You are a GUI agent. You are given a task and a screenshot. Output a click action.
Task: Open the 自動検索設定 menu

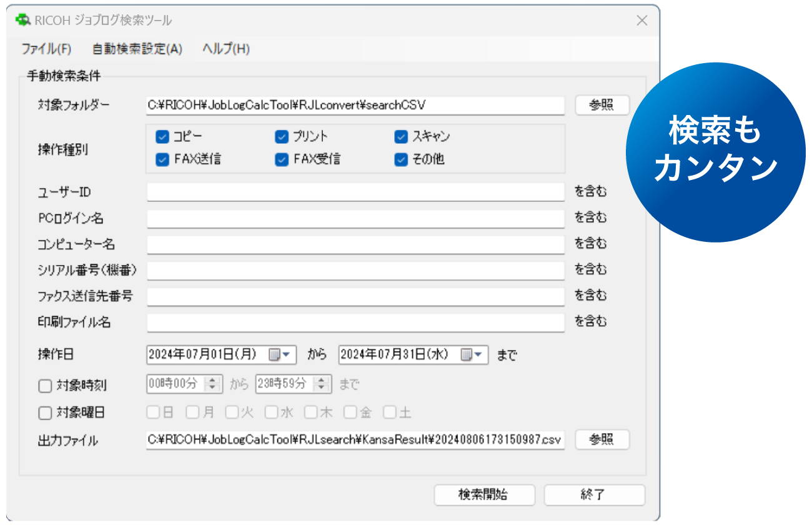[136, 49]
